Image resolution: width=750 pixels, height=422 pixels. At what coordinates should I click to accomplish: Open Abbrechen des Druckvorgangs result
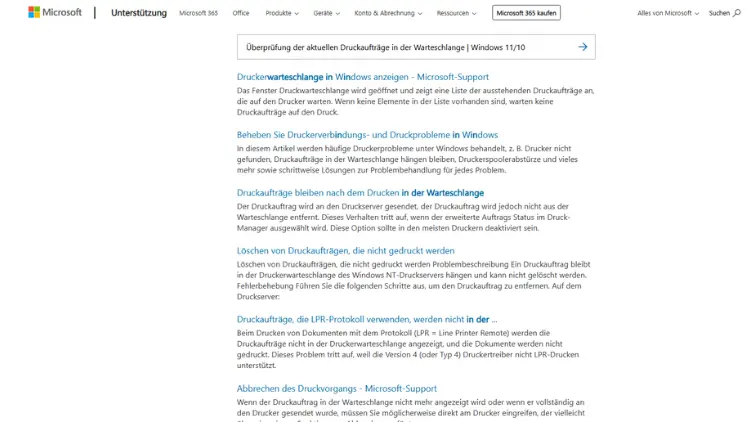coord(337,389)
